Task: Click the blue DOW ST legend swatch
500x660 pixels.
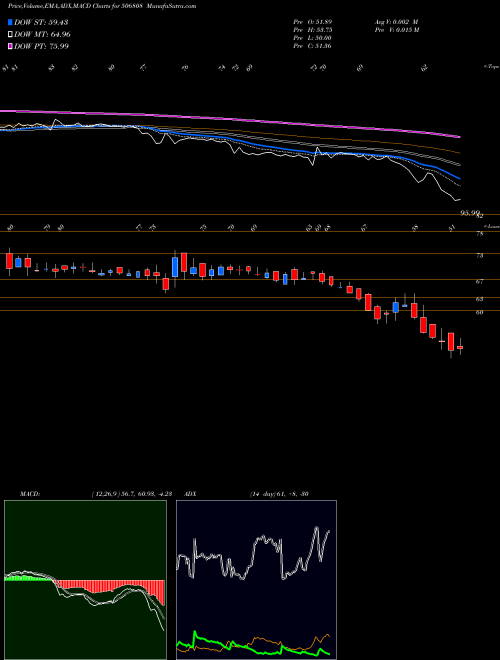Action: point(10,22)
